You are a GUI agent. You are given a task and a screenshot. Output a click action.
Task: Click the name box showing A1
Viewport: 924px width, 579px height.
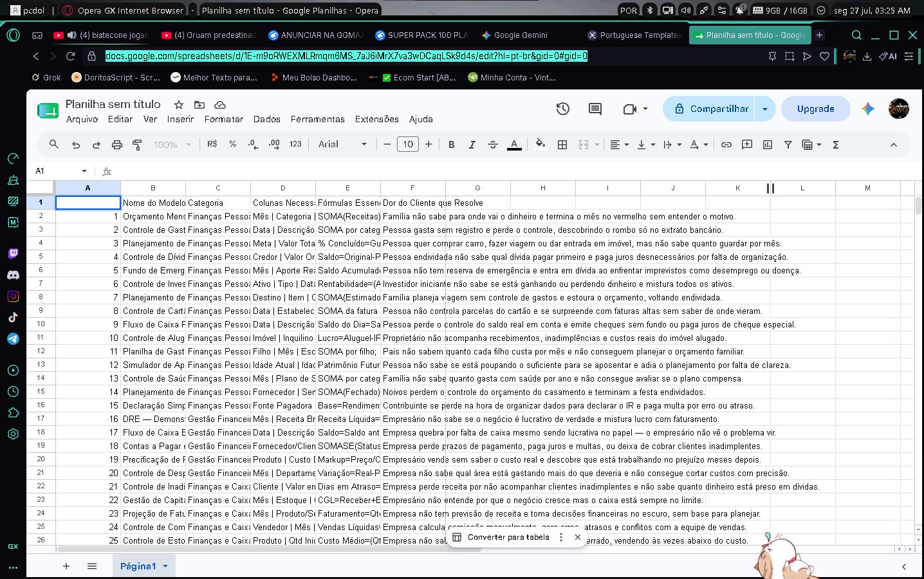[61, 171]
